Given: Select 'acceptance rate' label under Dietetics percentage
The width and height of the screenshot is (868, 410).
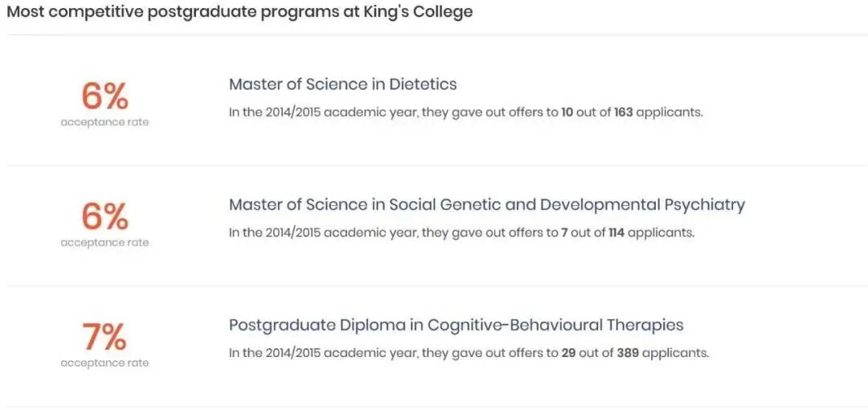Looking at the screenshot, I should pos(104,122).
